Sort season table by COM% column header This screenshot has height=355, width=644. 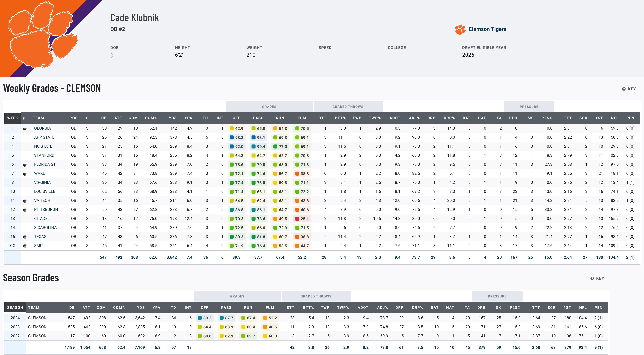click(x=119, y=308)
